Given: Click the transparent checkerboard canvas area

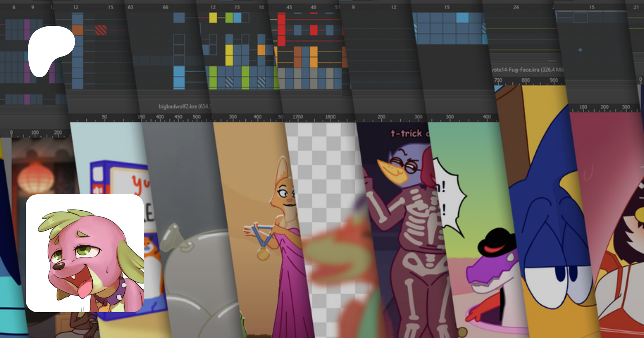Looking at the screenshot, I should coord(322,161).
